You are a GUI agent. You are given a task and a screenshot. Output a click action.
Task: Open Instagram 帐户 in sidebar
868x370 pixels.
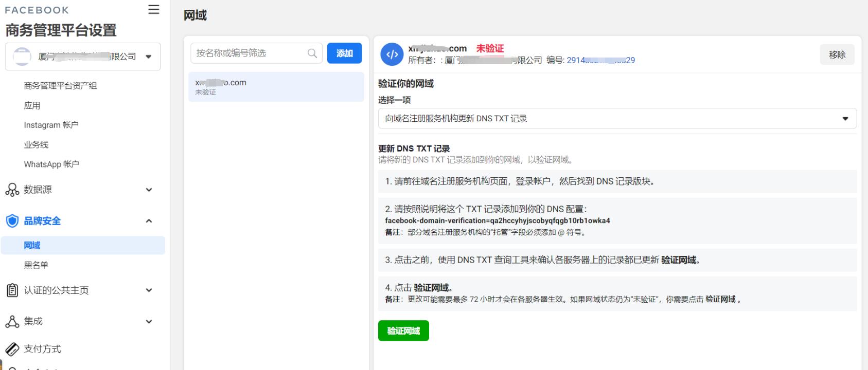pos(51,125)
